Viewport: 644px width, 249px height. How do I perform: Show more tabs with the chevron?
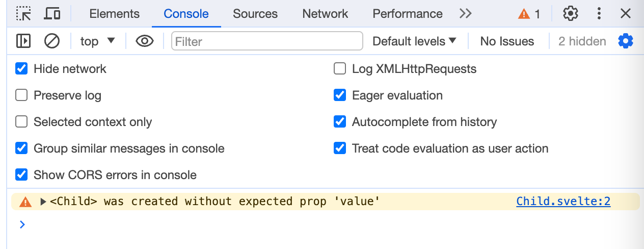[465, 14]
